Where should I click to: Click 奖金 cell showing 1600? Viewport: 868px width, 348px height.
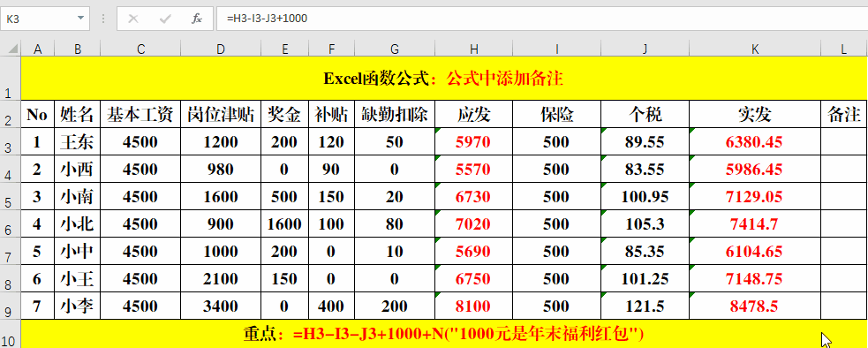284,223
